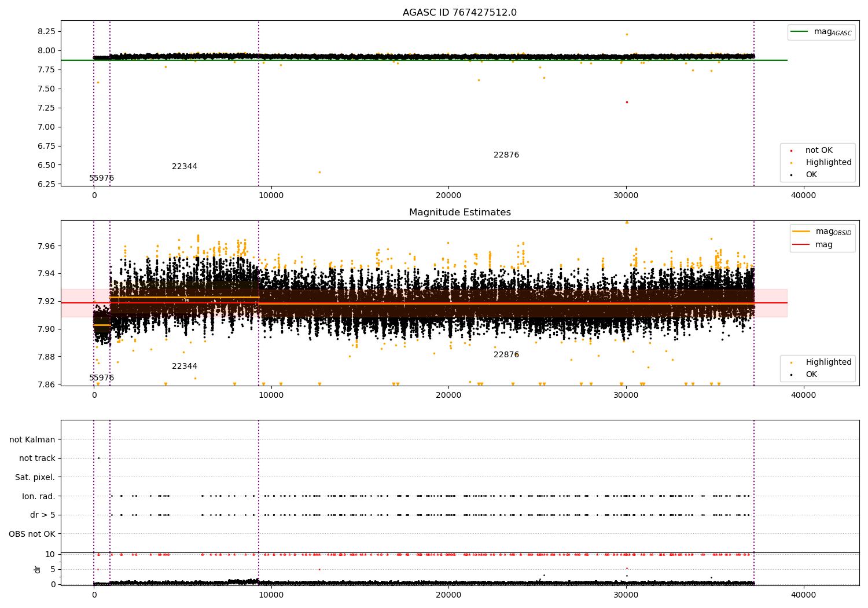Screen dimensions: 868x608
Task: Click the 8.25 y-axis tick label
Action: tap(45, 31)
